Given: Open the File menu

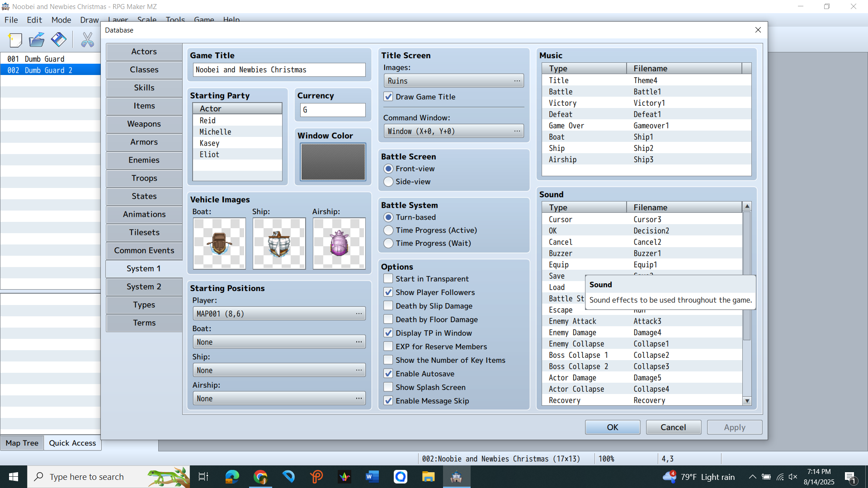Looking at the screenshot, I should point(11,20).
